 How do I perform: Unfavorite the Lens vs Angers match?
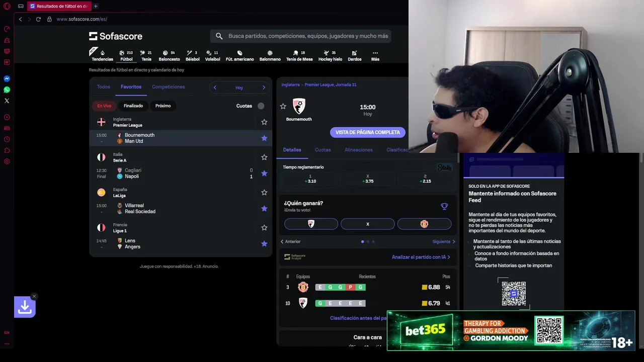pyautogui.click(x=264, y=244)
